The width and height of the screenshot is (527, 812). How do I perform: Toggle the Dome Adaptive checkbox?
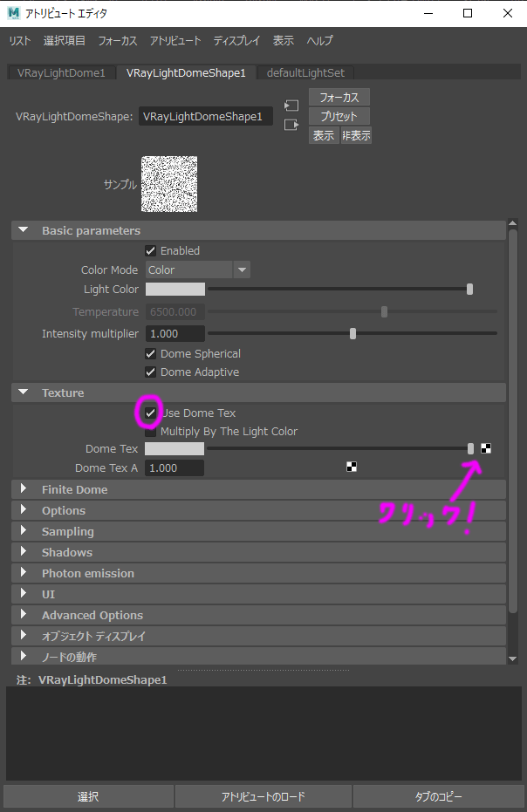click(x=150, y=372)
